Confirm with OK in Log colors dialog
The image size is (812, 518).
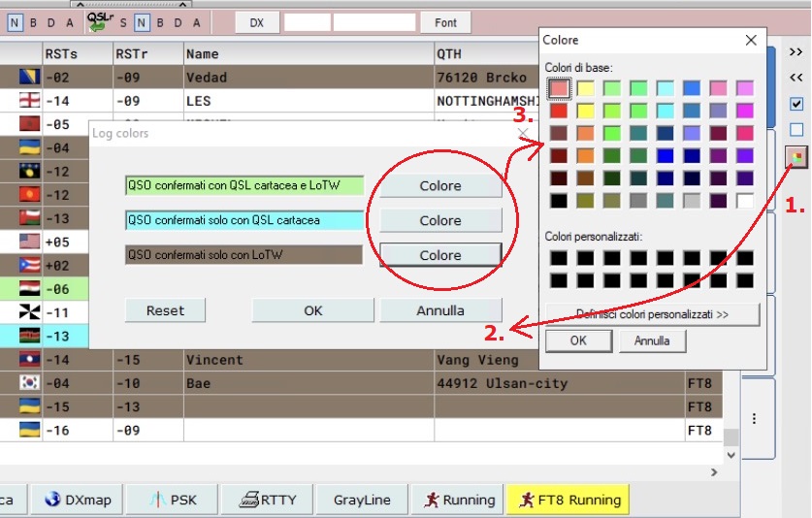pos(312,310)
